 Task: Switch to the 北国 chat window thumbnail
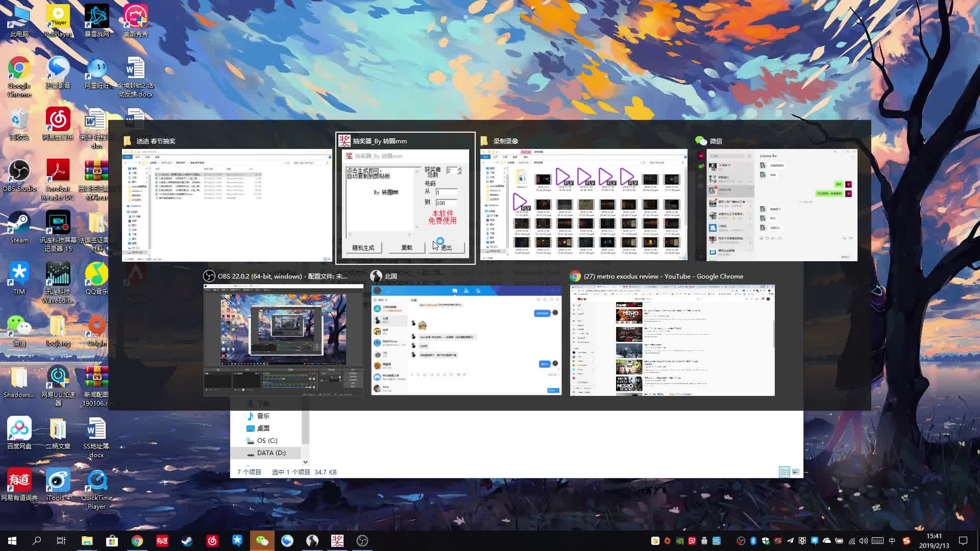466,334
